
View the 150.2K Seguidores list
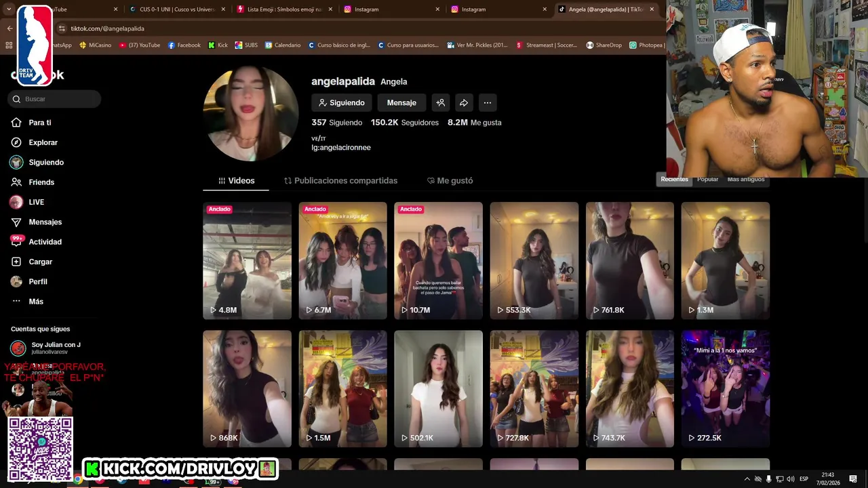(x=405, y=123)
